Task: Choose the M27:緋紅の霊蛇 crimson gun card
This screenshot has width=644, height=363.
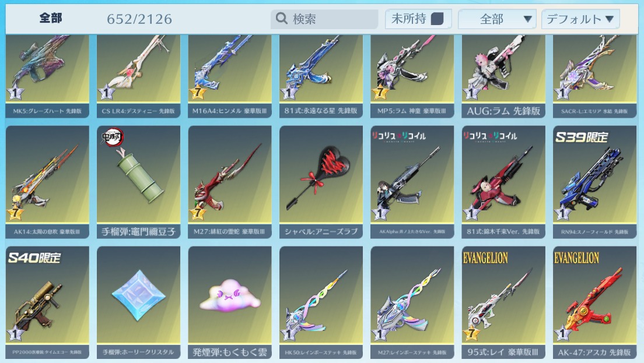Action: click(230, 182)
